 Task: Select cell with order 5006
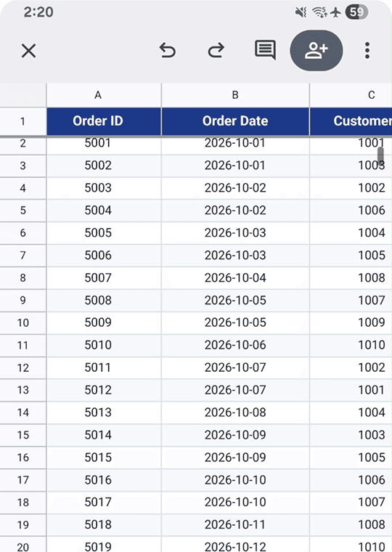(104, 256)
